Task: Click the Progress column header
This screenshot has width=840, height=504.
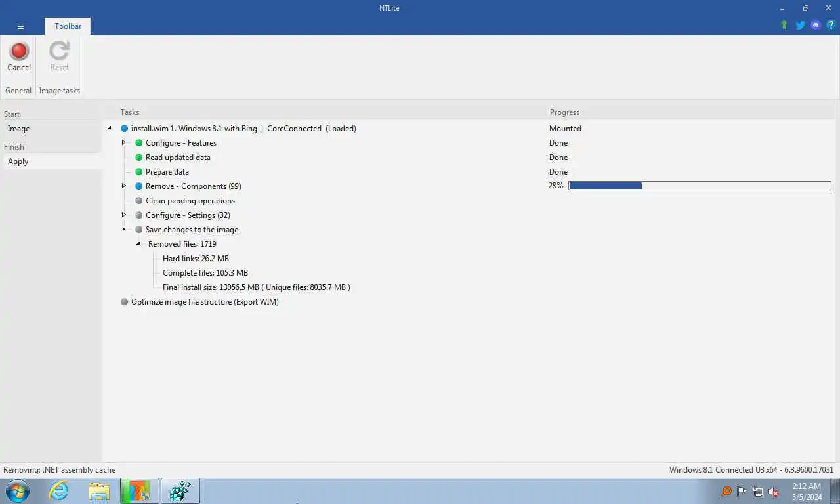Action: 564,112
